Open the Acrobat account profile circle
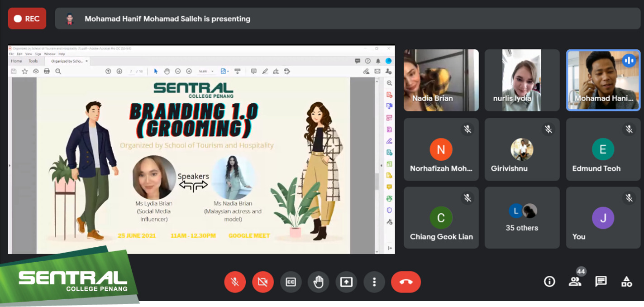 tap(388, 61)
